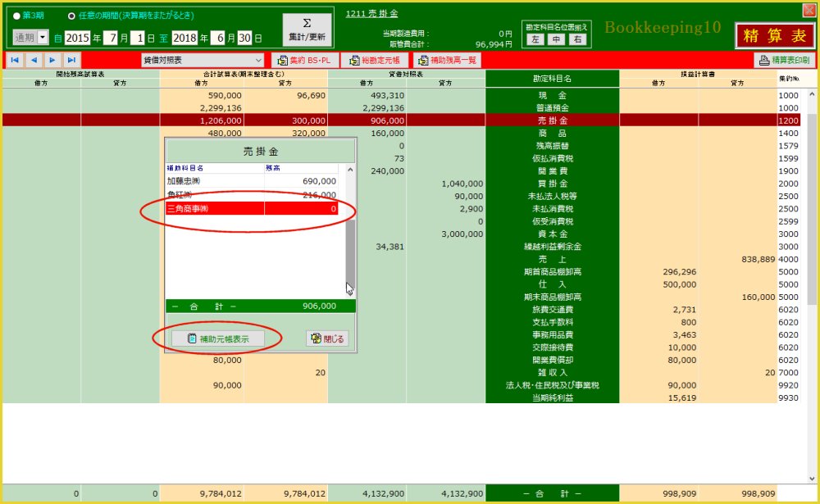
Task: Go to the first record navigation arrow
Action: (x=15, y=60)
